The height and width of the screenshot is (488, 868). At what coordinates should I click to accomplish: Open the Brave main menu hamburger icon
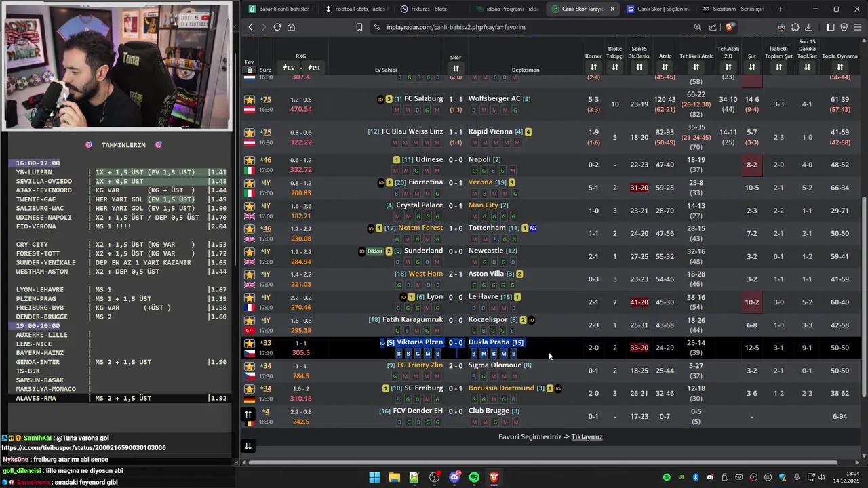(858, 27)
